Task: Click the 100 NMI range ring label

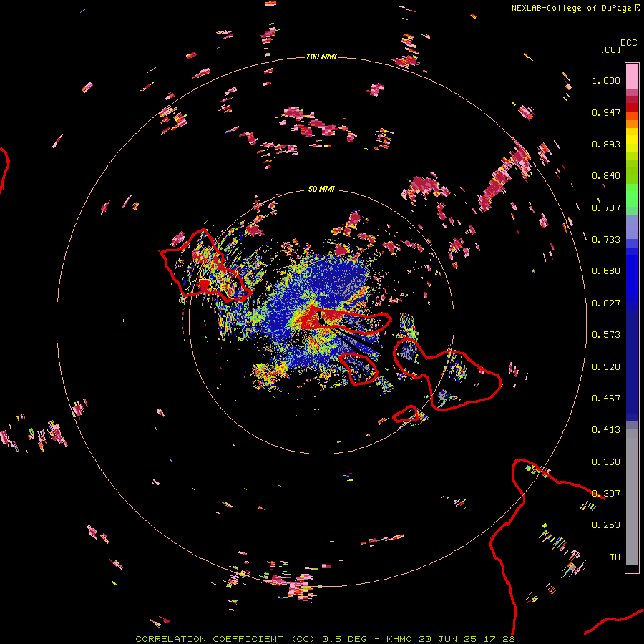Action: point(321,57)
